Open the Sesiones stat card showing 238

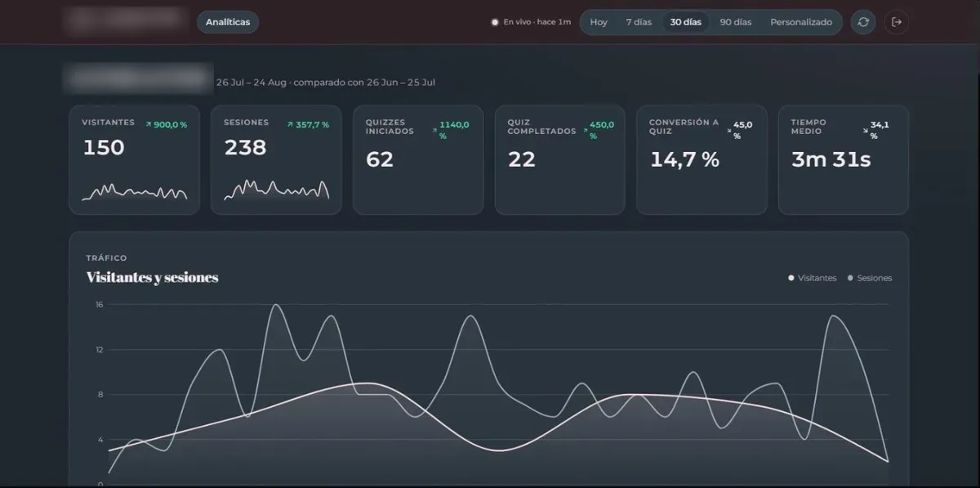276,159
